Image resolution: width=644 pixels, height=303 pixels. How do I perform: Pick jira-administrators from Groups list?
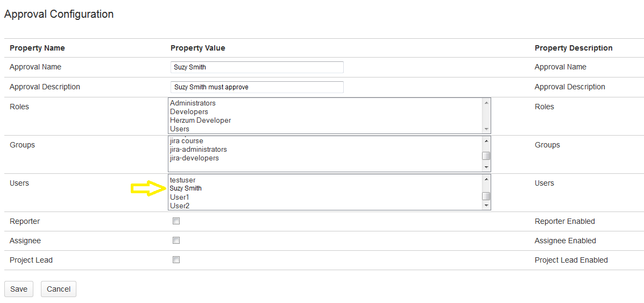pyautogui.click(x=198, y=149)
